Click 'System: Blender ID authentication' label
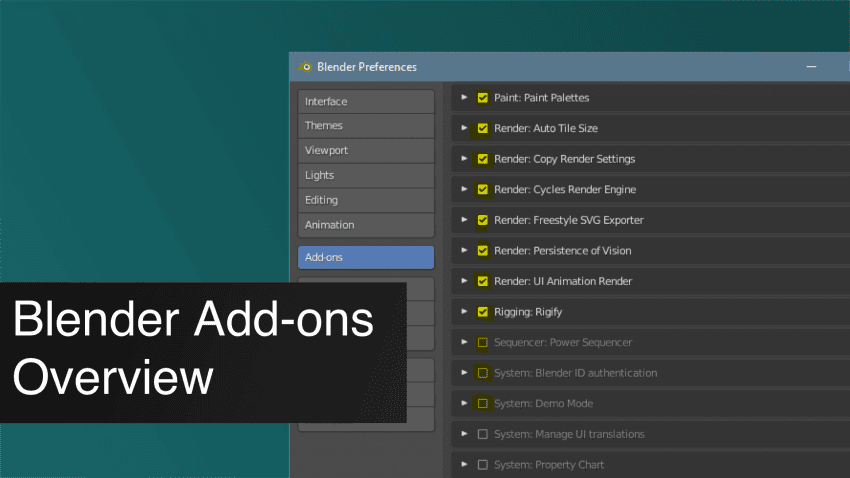Image resolution: width=850 pixels, height=478 pixels. 575,373
